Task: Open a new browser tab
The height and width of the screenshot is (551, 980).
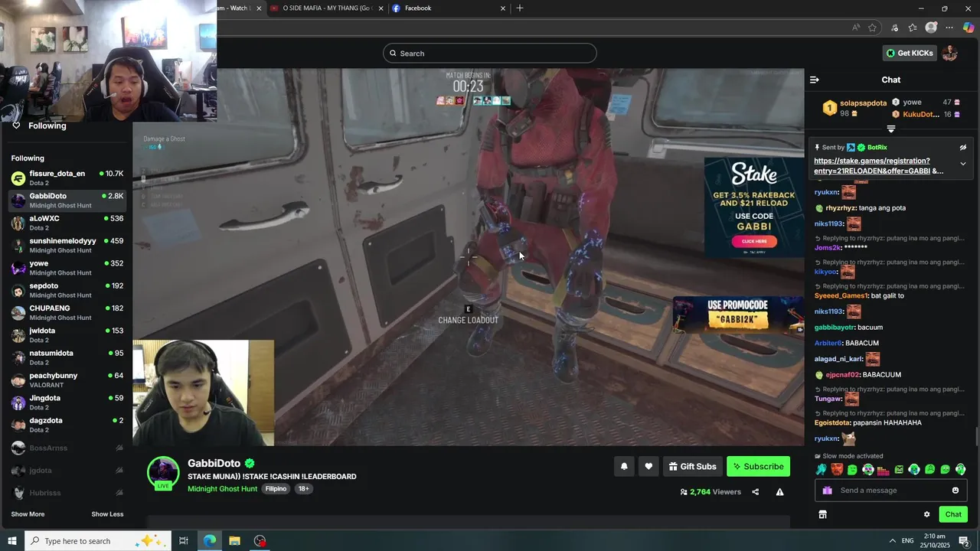Action: point(520,8)
